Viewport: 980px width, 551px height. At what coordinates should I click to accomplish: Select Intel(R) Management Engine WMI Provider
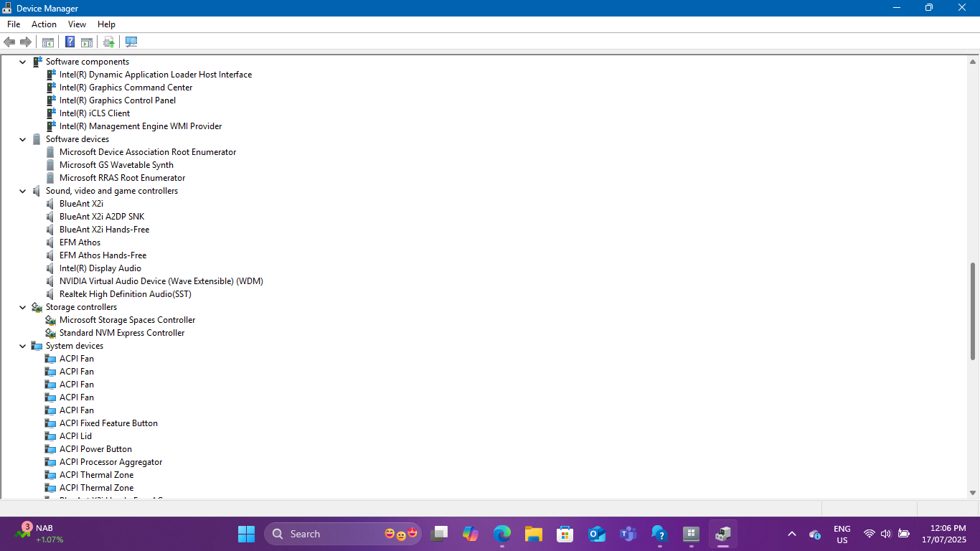coord(141,126)
